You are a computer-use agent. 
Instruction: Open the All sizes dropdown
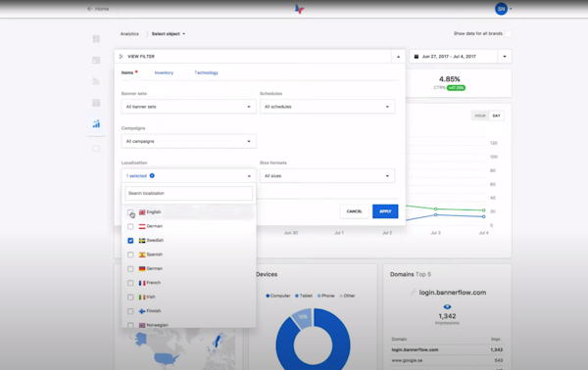tap(327, 175)
